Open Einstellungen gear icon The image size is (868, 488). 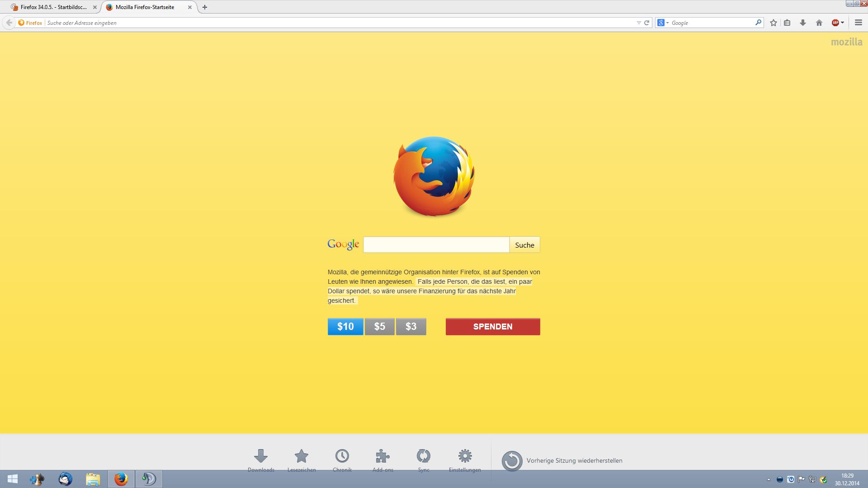[x=465, y=456]
